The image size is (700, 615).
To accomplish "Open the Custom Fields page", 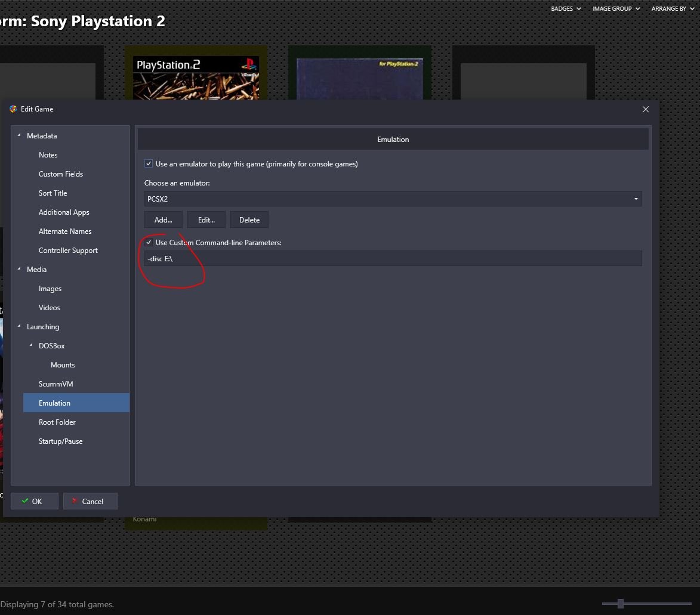I will [61, 174].
